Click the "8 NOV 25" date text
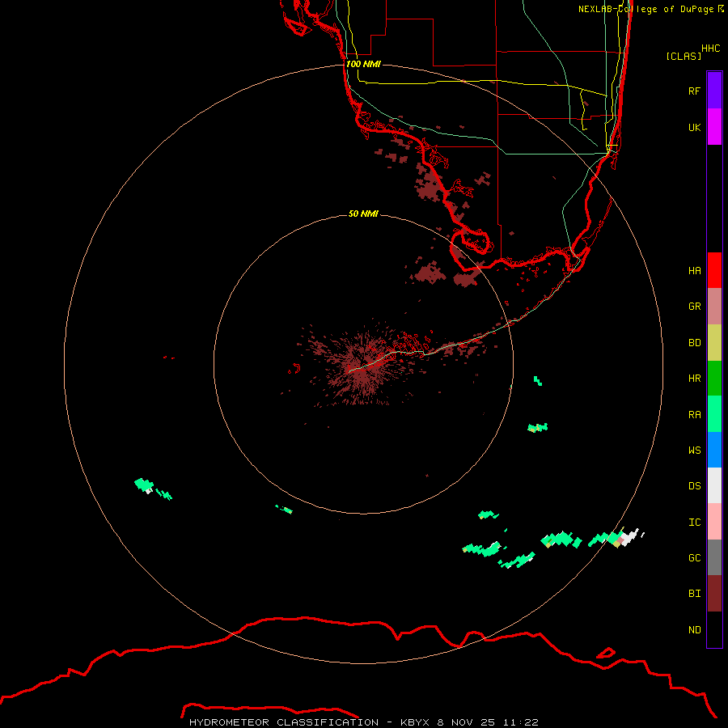 (468, 722)
